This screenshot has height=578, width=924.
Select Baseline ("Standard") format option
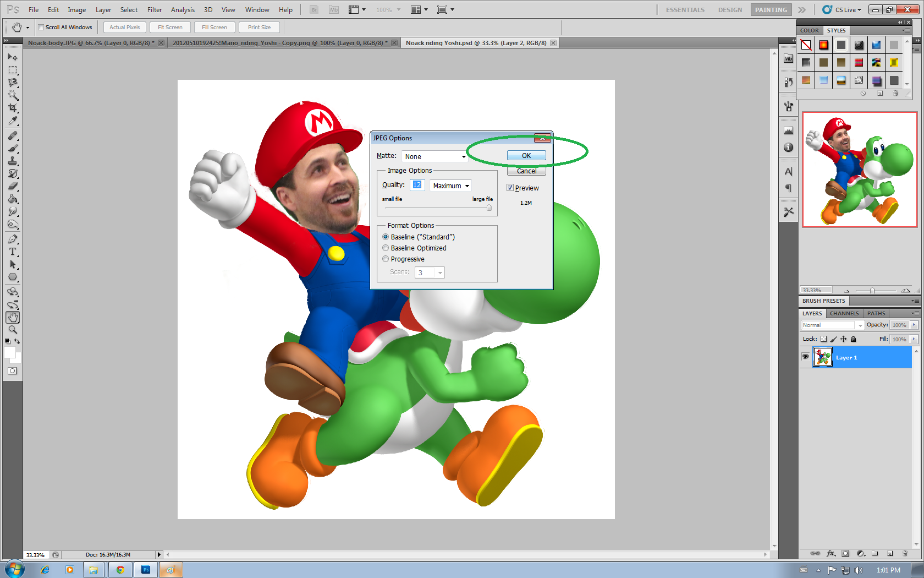(x=386, y=237)
